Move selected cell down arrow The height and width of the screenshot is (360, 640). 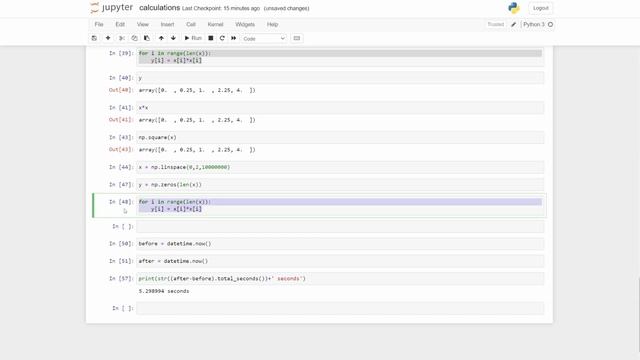[173, 38]
